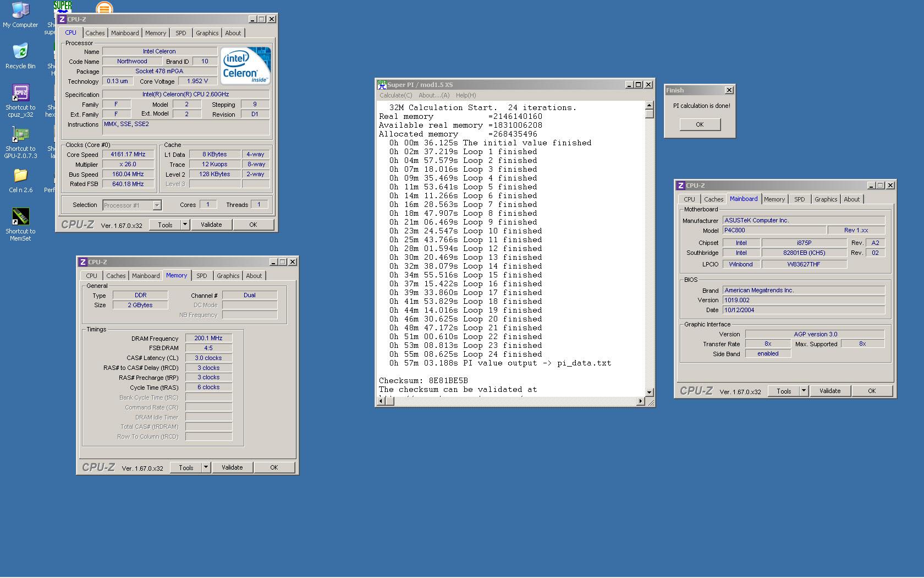Select the Caches tab in the Mainboard tab window
This screenshot has width=924, height=578.
click(x=713, y=199)
